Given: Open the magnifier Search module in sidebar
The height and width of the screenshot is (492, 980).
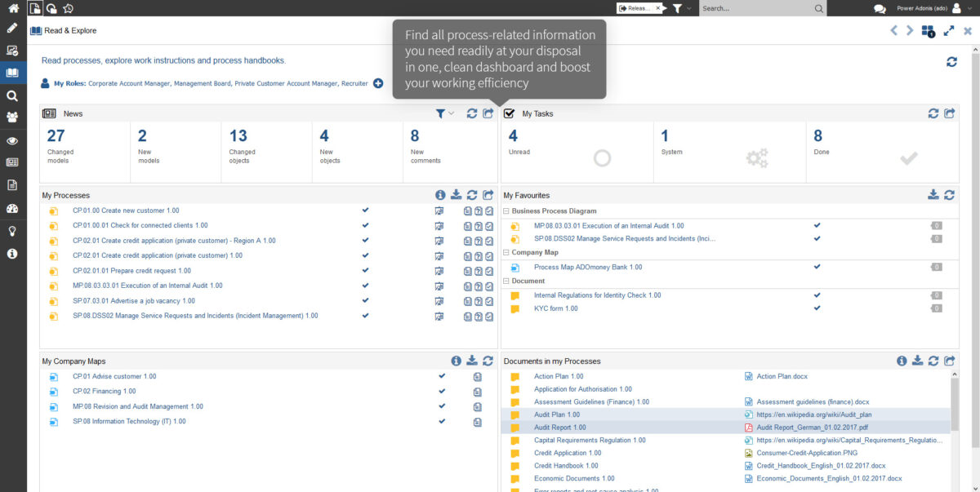Looking at the screenshot, I should coord(12,95).
